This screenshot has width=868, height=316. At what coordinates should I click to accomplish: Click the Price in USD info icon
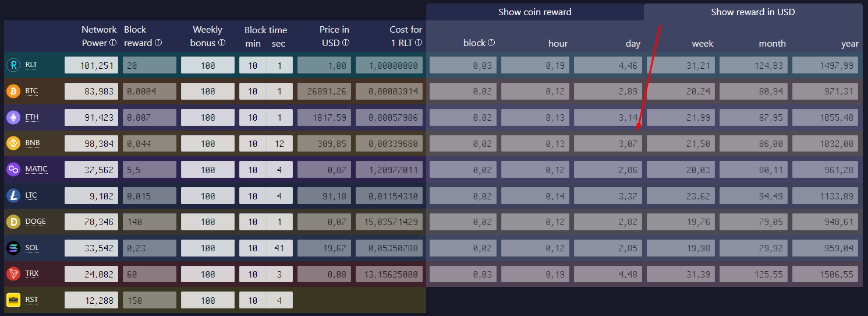click(x=346, y=43)
